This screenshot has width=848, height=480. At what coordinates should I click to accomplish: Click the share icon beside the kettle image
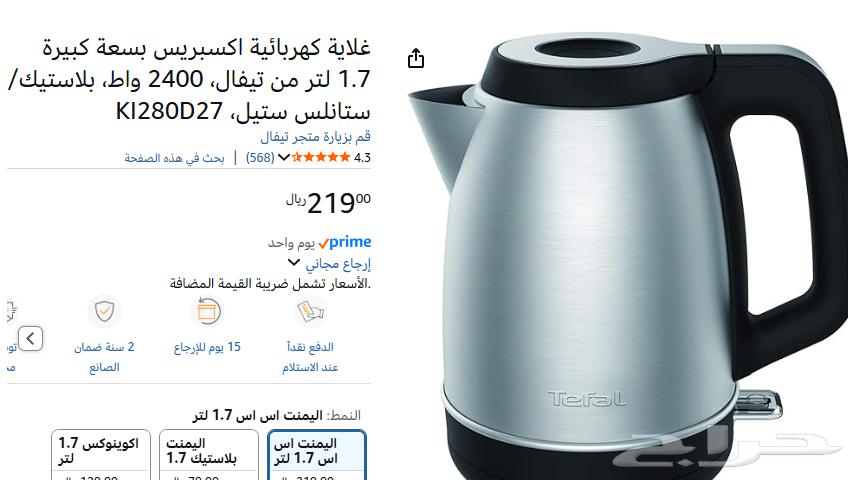(x=415, y=58)
